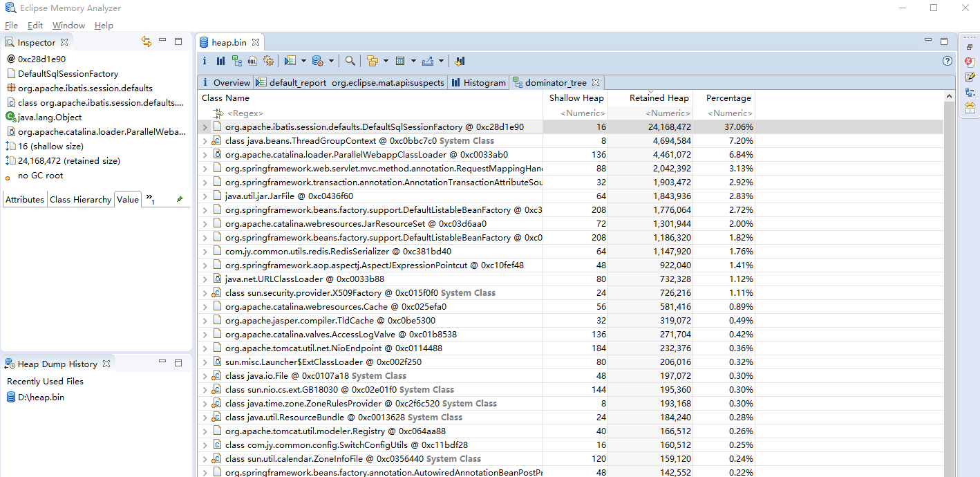Screen dimensions: 980x477
Task: Open the Overview pane from the toolbar info icon
Action: tap(205, 61)
